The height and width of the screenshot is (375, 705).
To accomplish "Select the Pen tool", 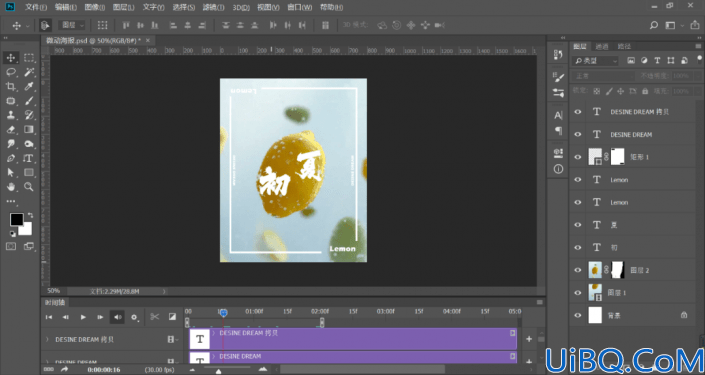I will pyautogui.click(x=11, y=158).
